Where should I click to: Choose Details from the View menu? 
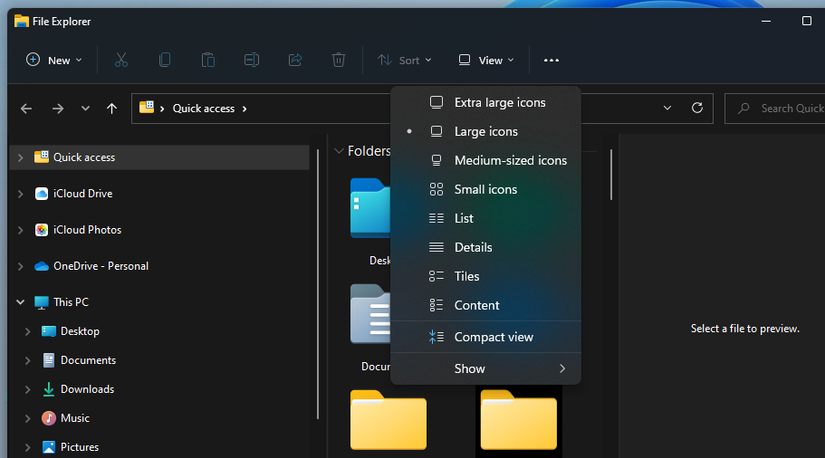click(473, 247)
